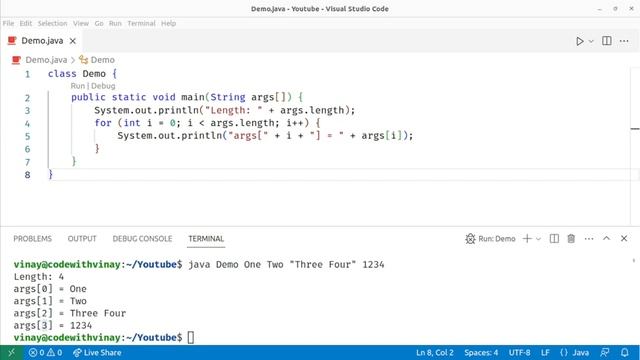The height and width of the screenshot is (360, 640).
Task: Click Demo.java in the breadcrumb
Action: [46, 60]
